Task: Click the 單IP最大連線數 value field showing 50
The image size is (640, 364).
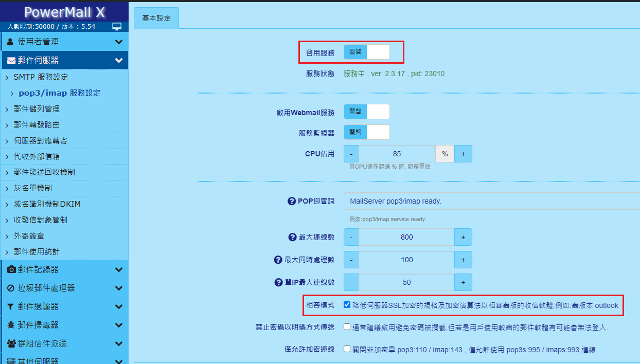Action: (406, 282)
